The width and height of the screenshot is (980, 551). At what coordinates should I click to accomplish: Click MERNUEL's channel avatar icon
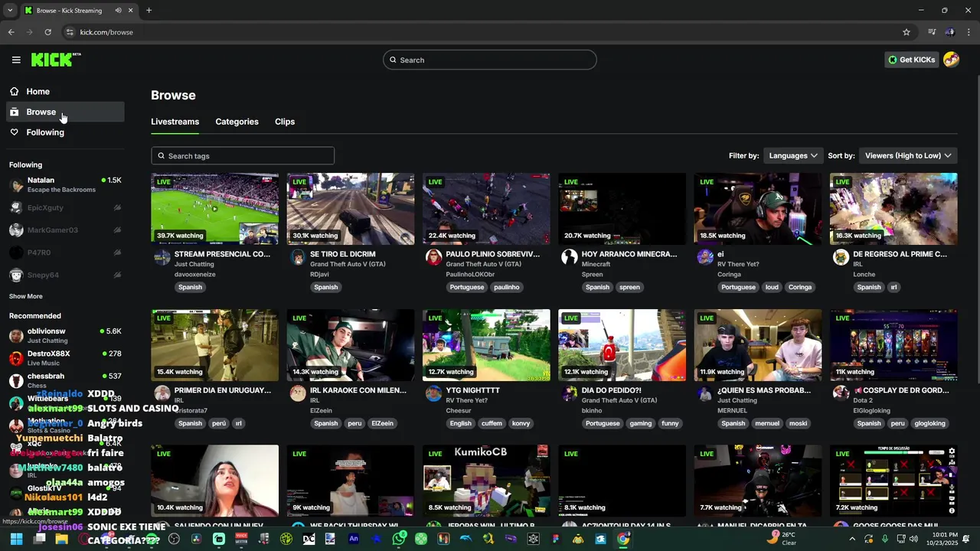[x=705, y=393]
